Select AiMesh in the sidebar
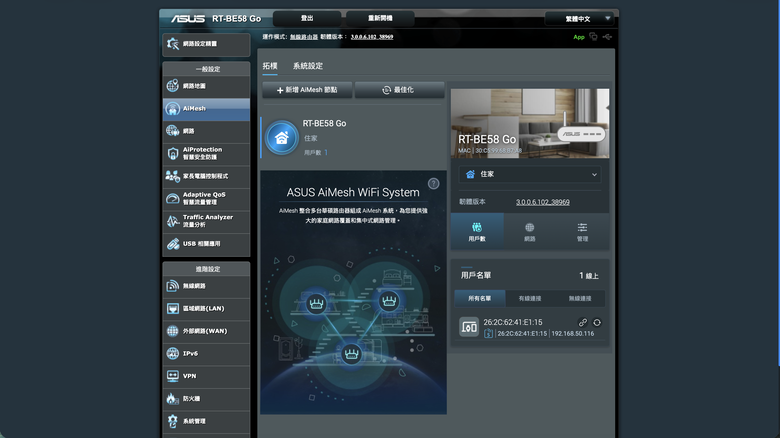This screenshot has width=780, height=438. tap(206, 109)
